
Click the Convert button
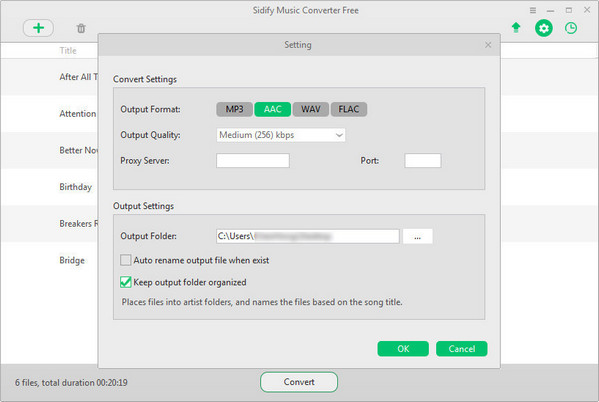pyautogui.click(x=299, y=382)
